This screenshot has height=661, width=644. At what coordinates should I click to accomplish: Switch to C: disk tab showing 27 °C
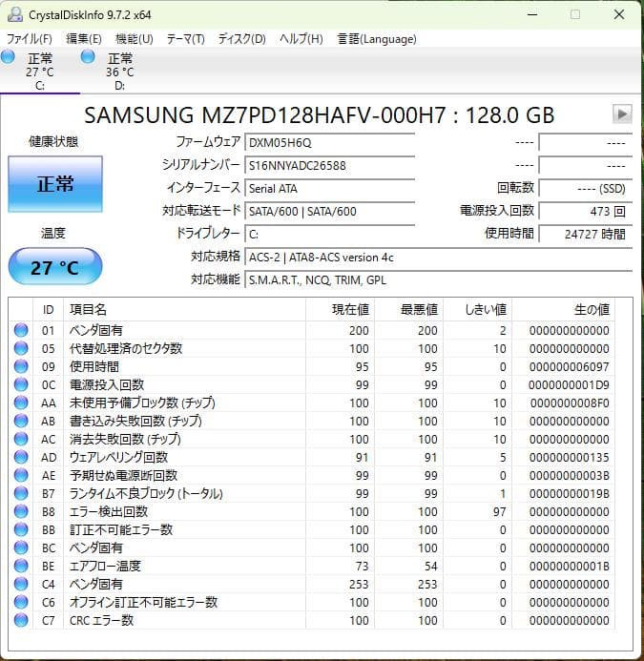pos(40,71)
